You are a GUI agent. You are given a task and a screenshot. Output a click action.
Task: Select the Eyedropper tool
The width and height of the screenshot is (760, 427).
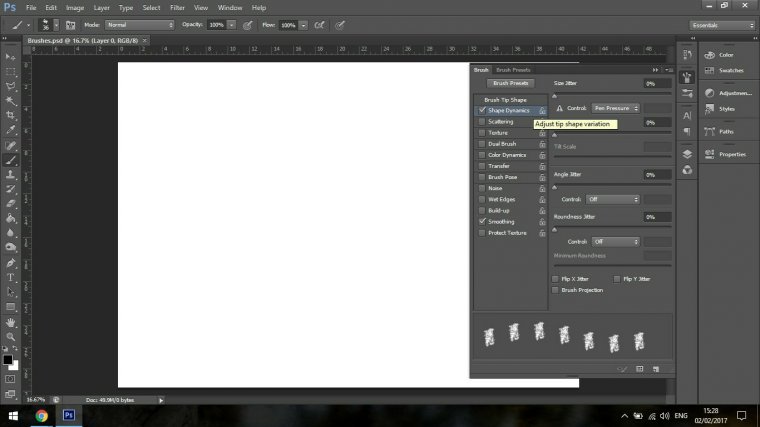[10, 130]
